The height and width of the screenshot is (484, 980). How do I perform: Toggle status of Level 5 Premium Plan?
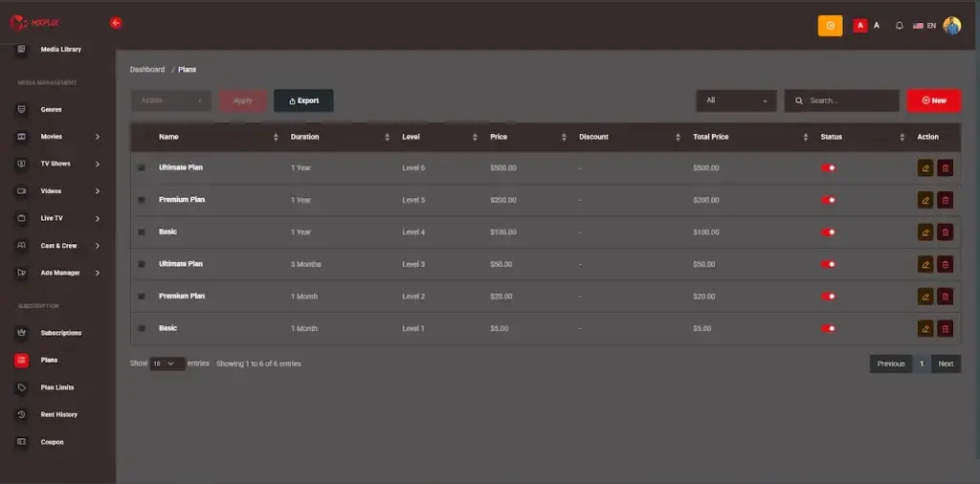point(828,200)
